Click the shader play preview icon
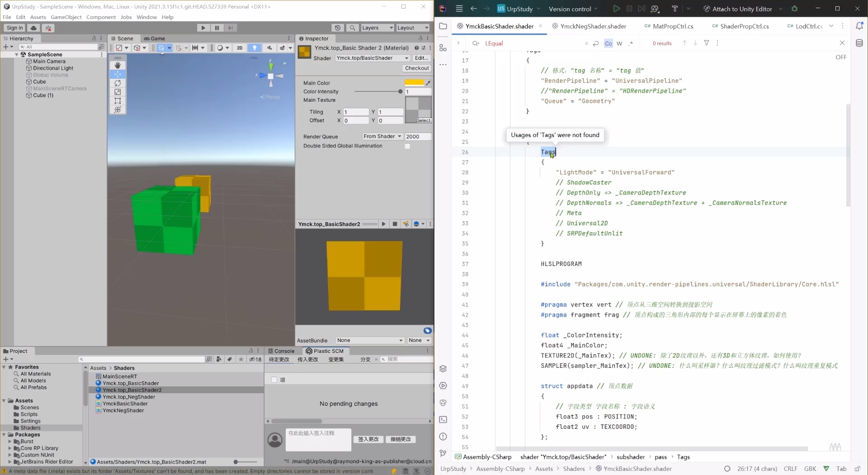The width and height of the screenshot is (868, 475). click(x=383, y=224)
